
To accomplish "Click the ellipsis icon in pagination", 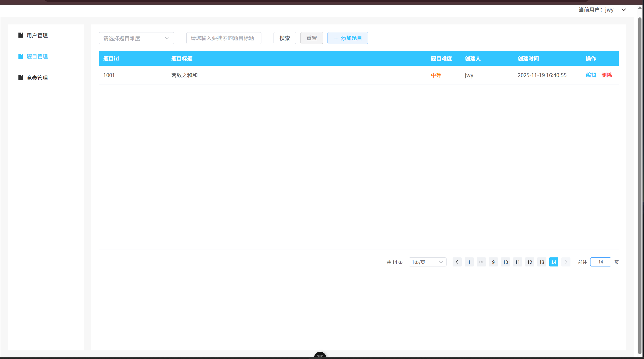I will (481, 262).
